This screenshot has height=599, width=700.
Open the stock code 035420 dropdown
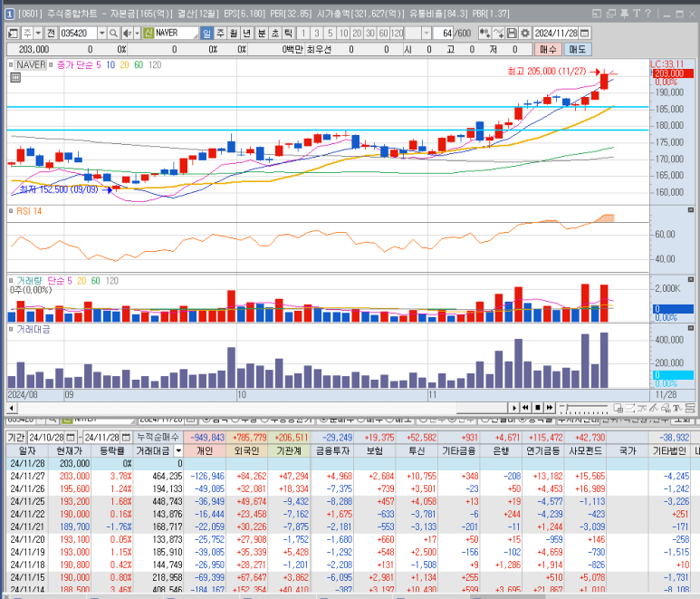(101, 33)
